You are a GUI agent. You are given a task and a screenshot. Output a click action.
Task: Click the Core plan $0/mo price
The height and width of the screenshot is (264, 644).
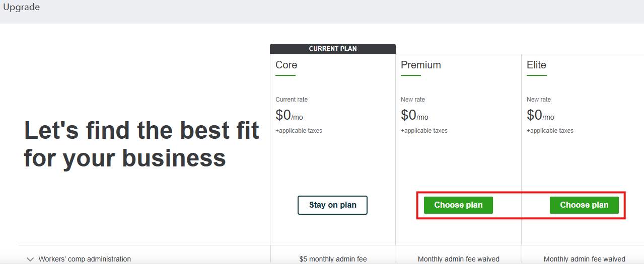pos(289,116)
